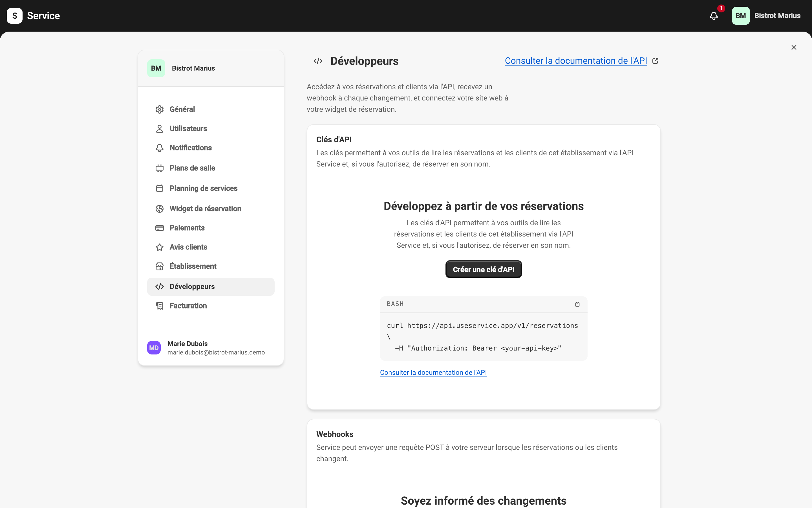Click the Authorization Bearer header line
Screen dimensions: 812x508
pos(478,349)
